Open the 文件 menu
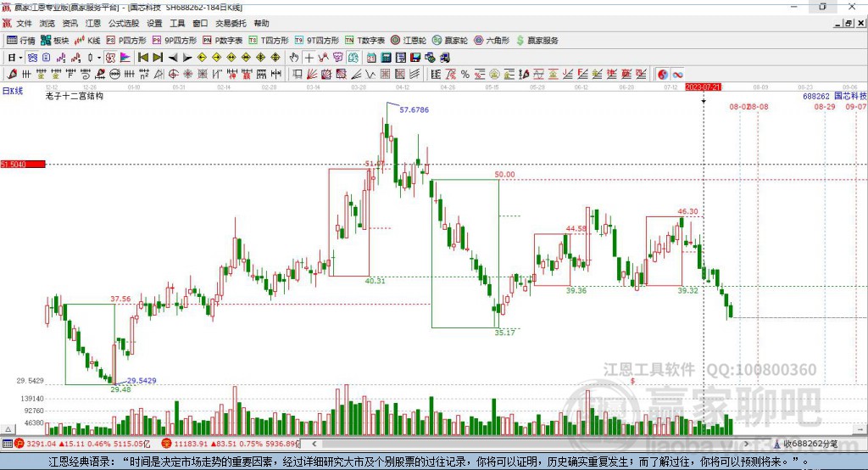 (x=25, y=23)
